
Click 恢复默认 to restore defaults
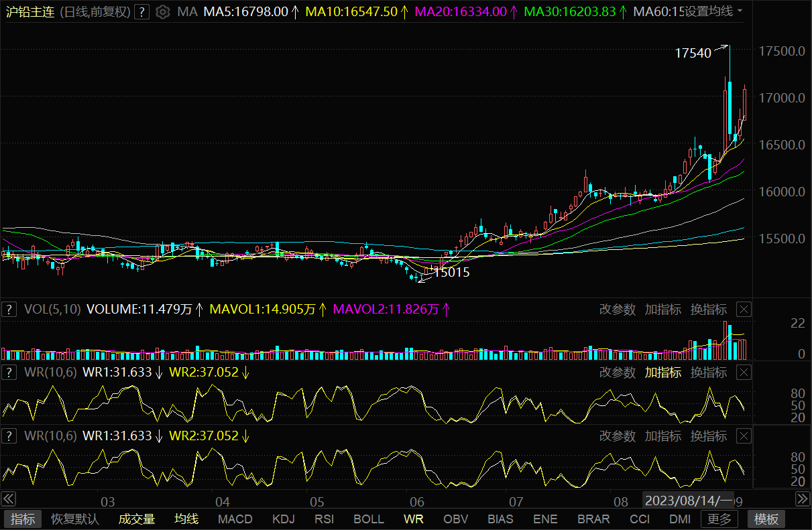tap(75, 519)
